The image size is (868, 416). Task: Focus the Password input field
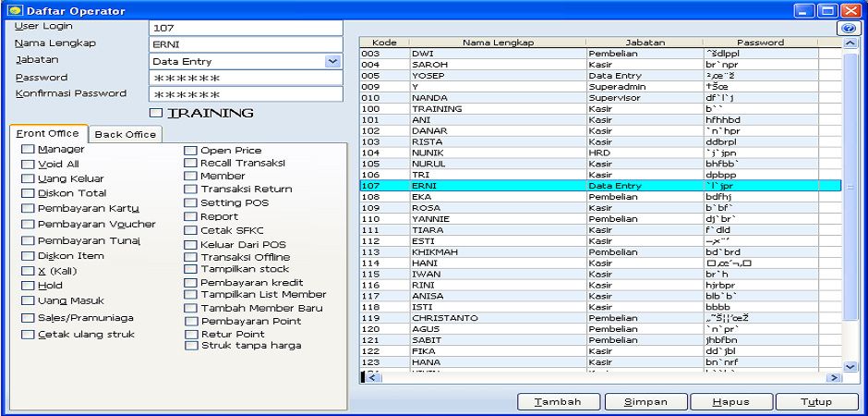point(246,78)
